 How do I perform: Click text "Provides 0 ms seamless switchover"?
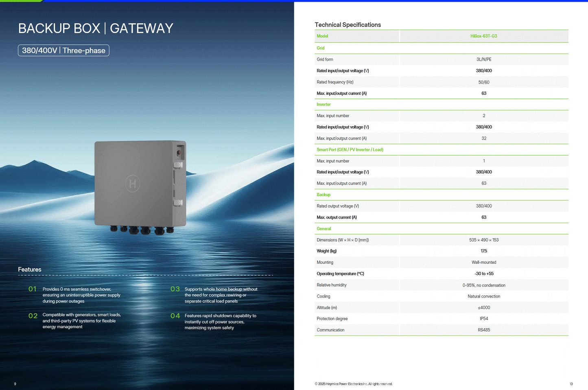point(77,289)
